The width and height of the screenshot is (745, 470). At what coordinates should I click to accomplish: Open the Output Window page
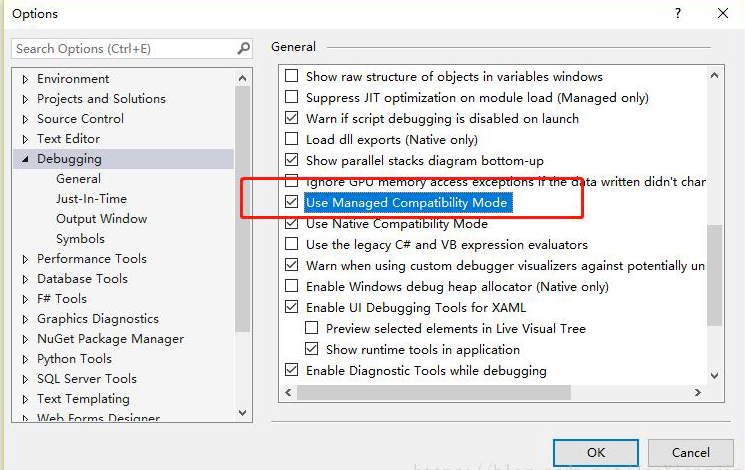click(x=102, y=219)
